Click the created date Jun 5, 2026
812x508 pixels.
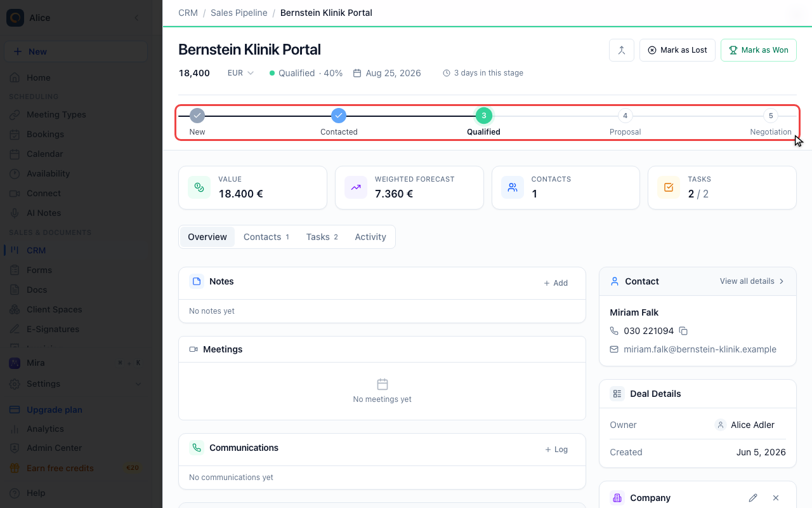coord(761,452)
